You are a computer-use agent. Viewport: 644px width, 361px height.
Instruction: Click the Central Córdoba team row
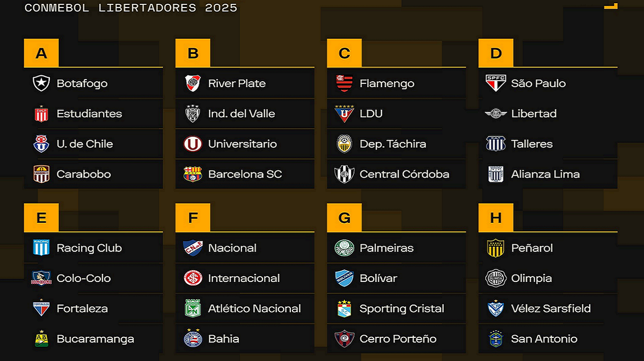point(397,174)
